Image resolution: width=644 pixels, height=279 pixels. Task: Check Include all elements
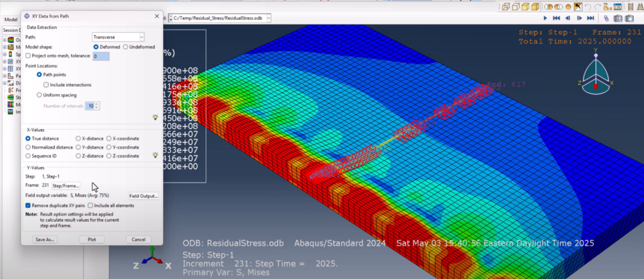click(x=91, y=205)
